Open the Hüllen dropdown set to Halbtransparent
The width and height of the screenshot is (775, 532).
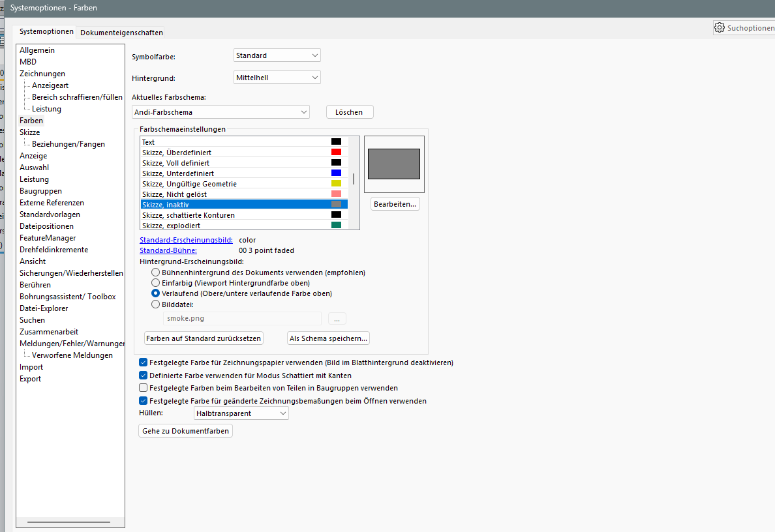241,413
